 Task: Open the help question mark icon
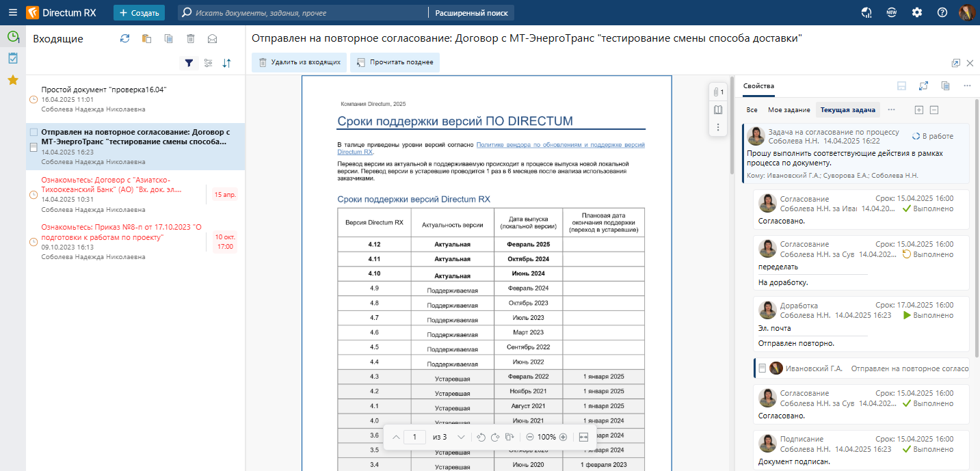pyautogui.click(x=942, y=12)
